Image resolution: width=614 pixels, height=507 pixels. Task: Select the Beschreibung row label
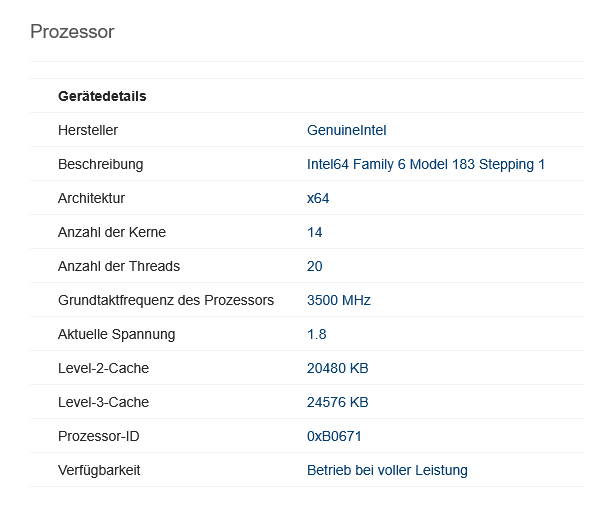pyautogui.click(x=100, y=164)
